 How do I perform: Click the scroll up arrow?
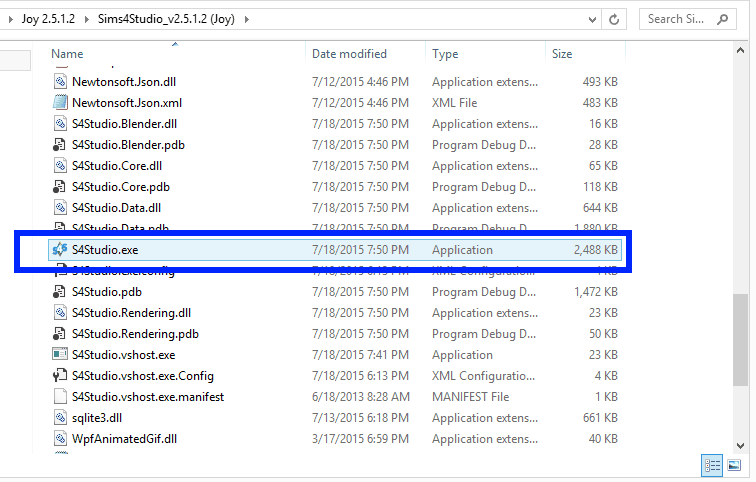click(x=740, y=51)
